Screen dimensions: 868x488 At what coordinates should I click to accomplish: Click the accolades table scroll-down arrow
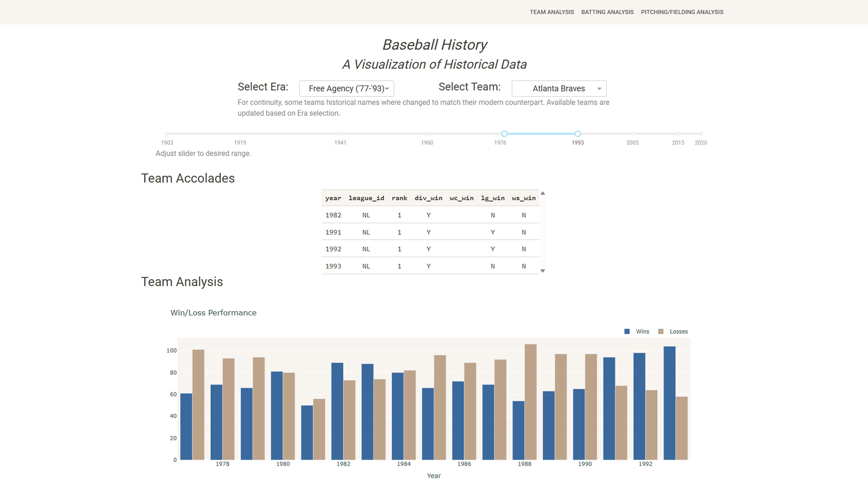coord(542,271)
